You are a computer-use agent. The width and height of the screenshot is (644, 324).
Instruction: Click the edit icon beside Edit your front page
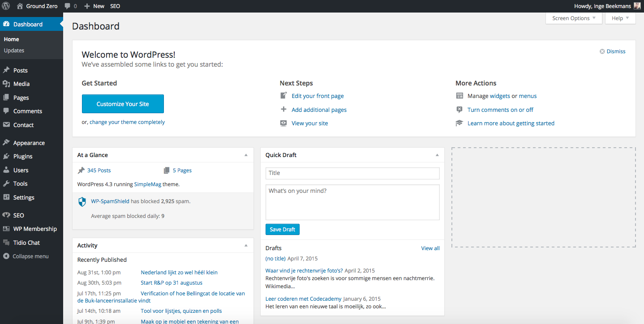[283, 95]
